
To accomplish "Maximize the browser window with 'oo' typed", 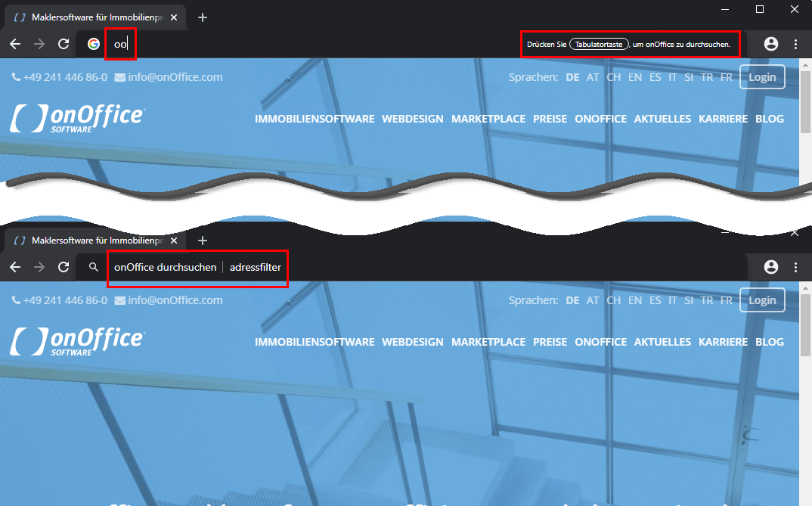I will (760, 9).
